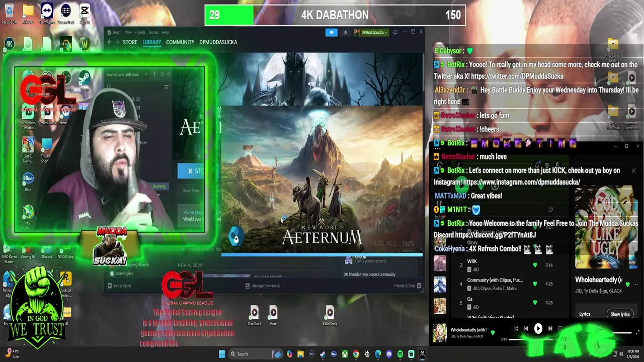644x362 pixels.
Task: Open the Stream Deck desktop icon
Action: coord(65,14)
